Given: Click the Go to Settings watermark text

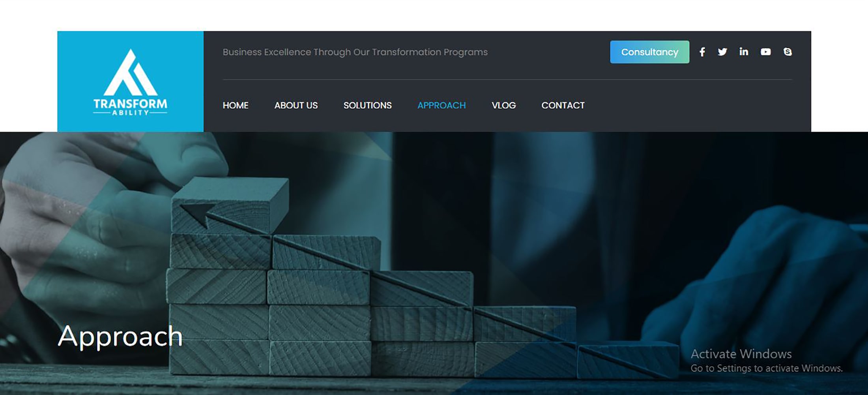Looking at the screenshot, I should pos(766,369).
